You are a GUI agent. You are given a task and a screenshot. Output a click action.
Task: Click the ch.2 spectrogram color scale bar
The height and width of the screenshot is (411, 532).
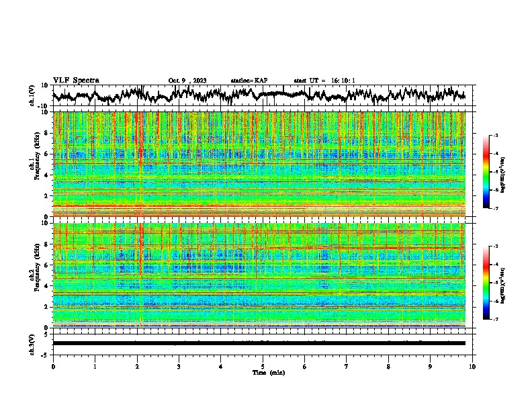click(x=486, y=283)
